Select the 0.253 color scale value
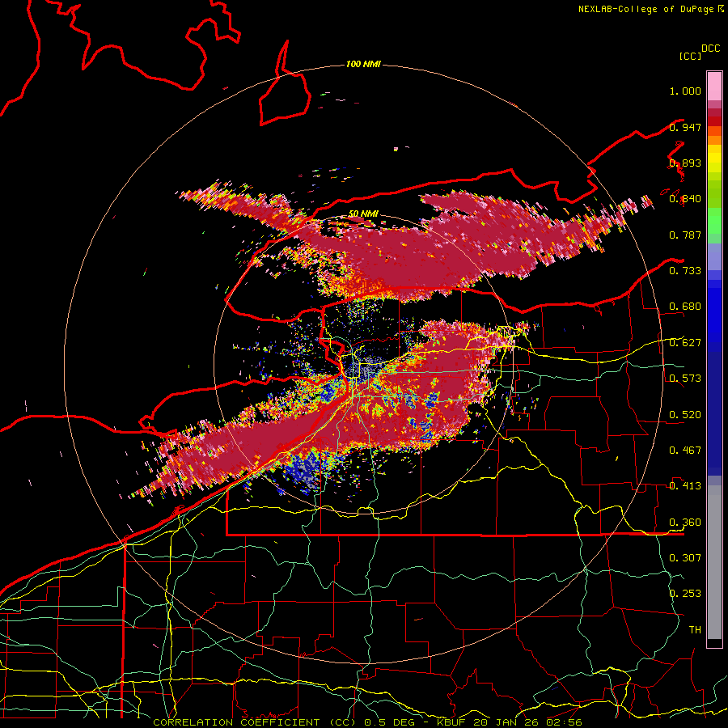Image resolution: width=728 pixels, height=728 pixels. pyautogui.click(x=685, y=594)
